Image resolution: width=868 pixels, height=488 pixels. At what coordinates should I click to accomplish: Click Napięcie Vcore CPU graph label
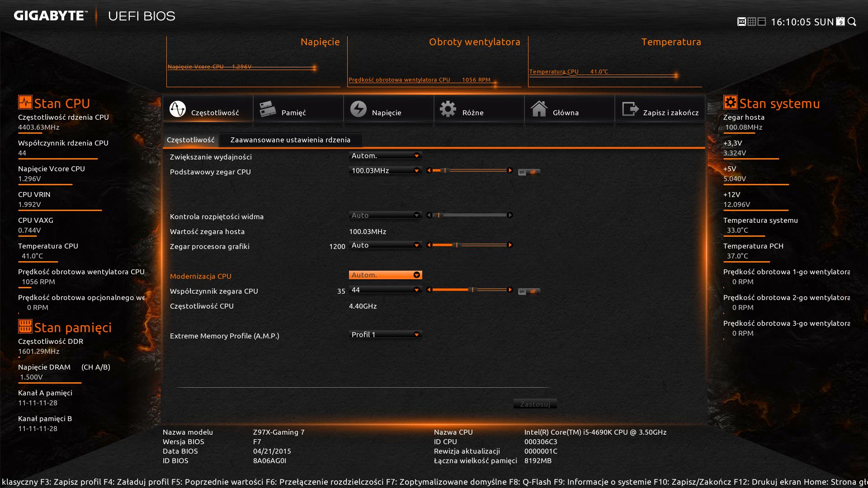click(x=196, y=66)
